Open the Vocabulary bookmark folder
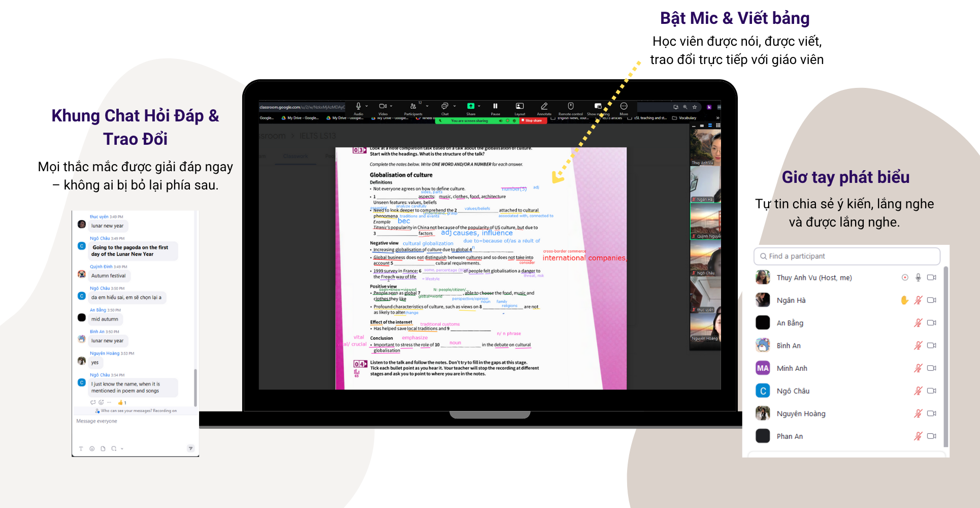Image resolution: width=980 pixels, height=508 pixels. coord(684,118)
